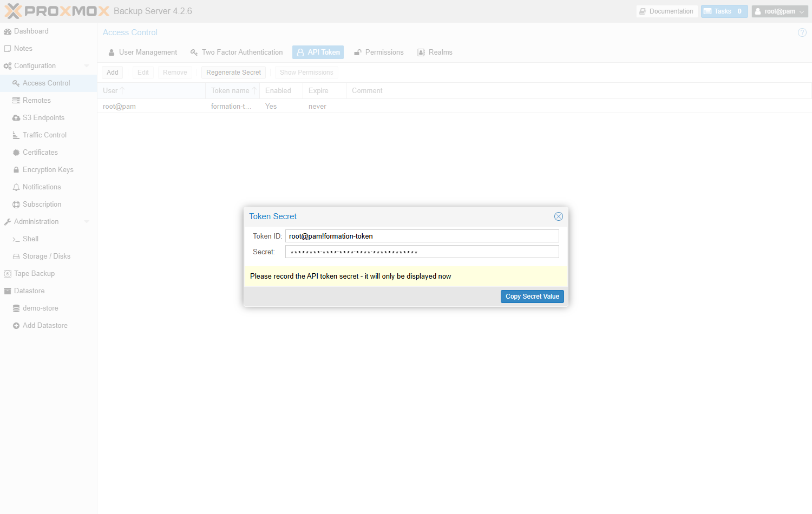This screenshot has width=812, height=514.
Task: Click the Regenerate Secret button
Action: tap(233, 73)
